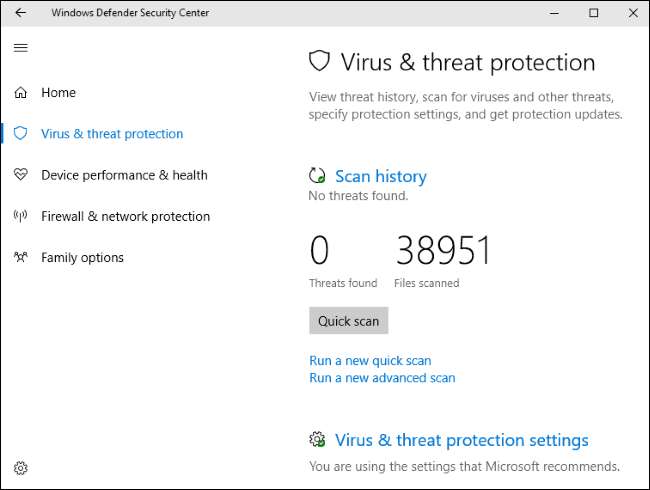This screenshot has width=650, height=490.
Task: Expand the hamburger navigation menu
Action: coord(21,48)
